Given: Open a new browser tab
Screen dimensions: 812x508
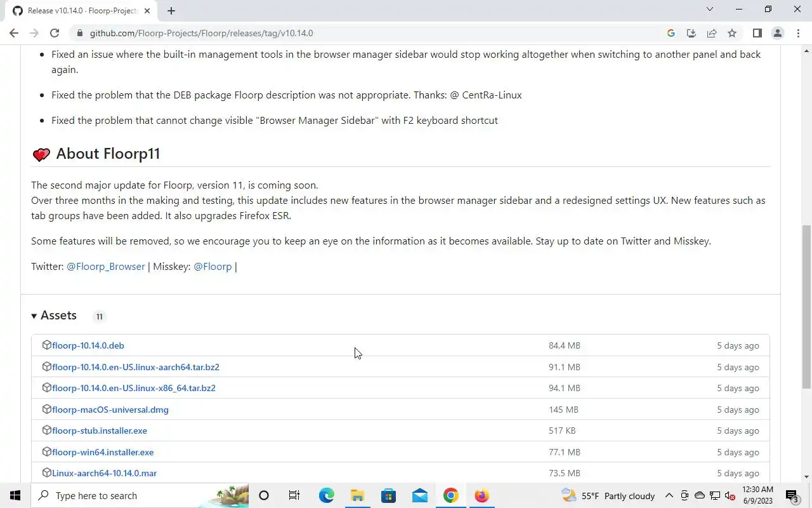Looking at the screenshot, I should tap(171, 10).
